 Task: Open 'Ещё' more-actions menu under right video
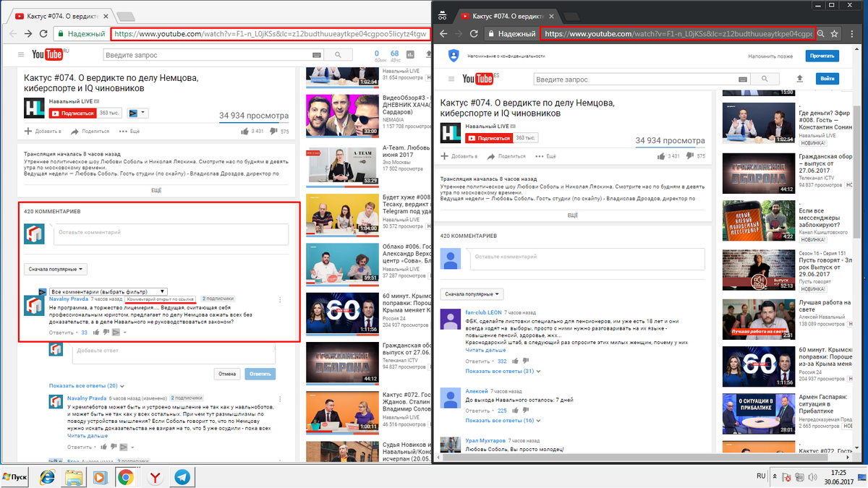coord(546,155)
